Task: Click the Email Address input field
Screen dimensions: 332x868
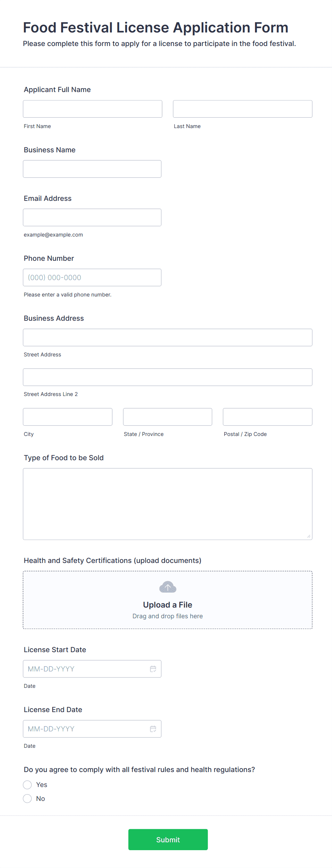Action: point(92,217)
